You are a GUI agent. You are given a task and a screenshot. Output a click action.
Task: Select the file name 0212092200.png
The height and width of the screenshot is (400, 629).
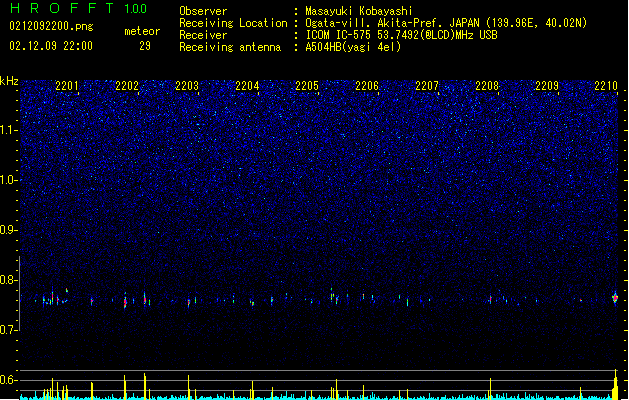coord(51,26)
